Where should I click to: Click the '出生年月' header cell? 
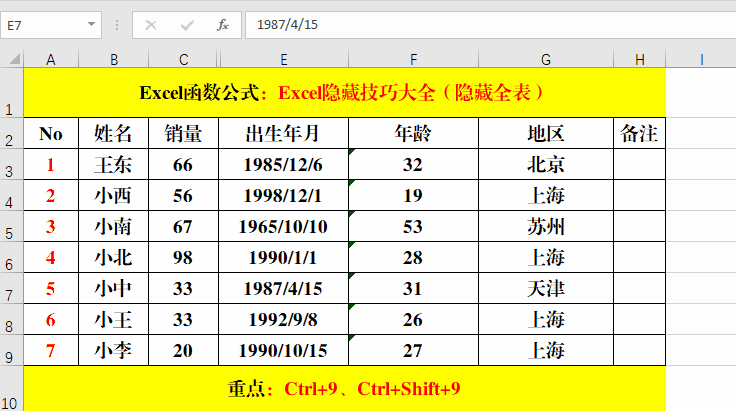click(x=284, y=133)
